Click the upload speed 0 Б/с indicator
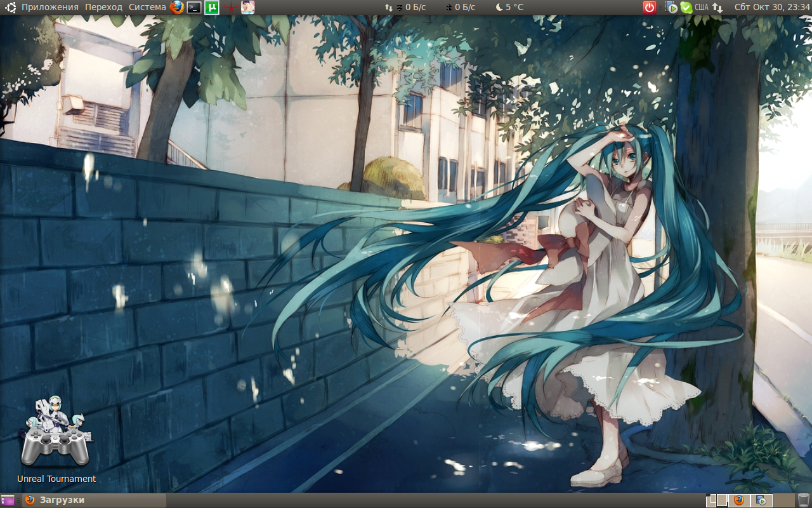 (x=461, y=7)
